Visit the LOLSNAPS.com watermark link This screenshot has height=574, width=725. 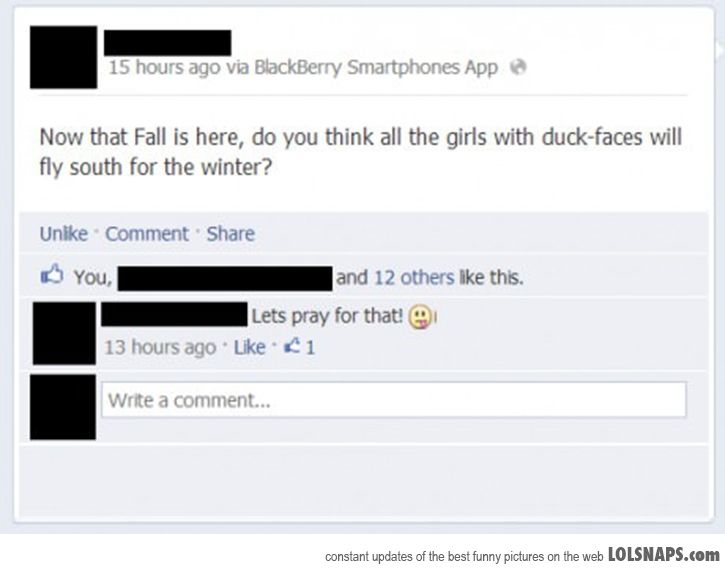click(x=664, y=554)
